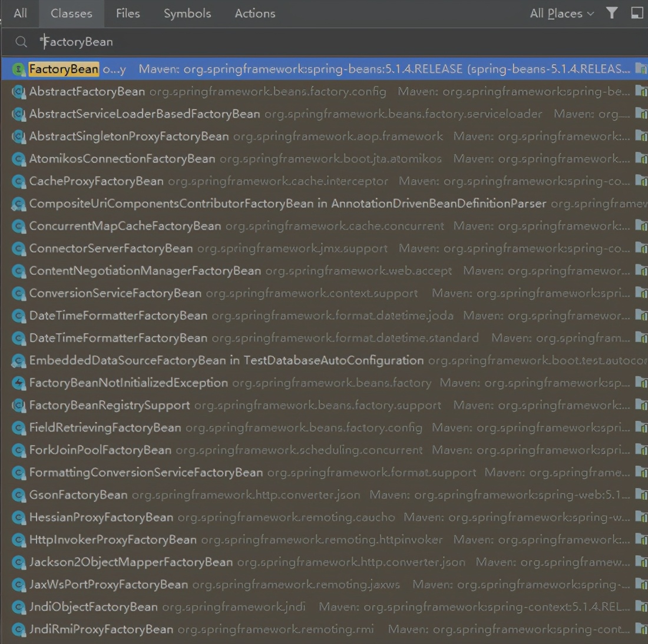
Task: Select ConcurrentMapCacheFactoryBean result
Action: tap(325, 225)
